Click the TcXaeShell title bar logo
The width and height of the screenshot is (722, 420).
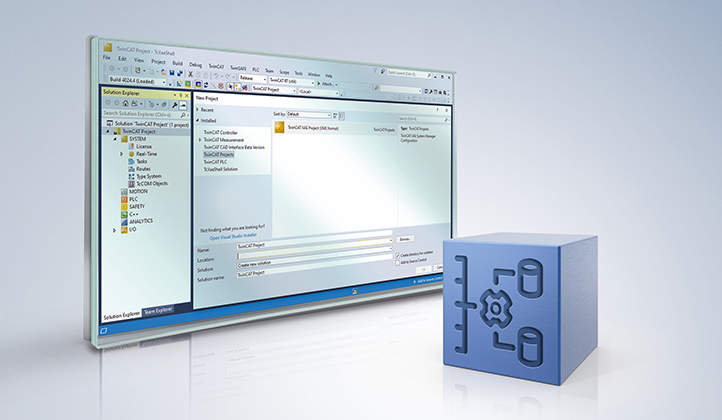108,47
